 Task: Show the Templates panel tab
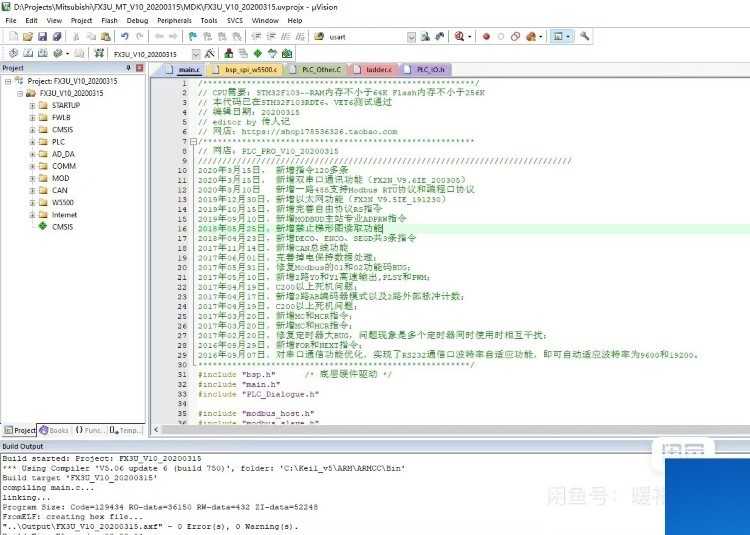(x=126, y=430)
